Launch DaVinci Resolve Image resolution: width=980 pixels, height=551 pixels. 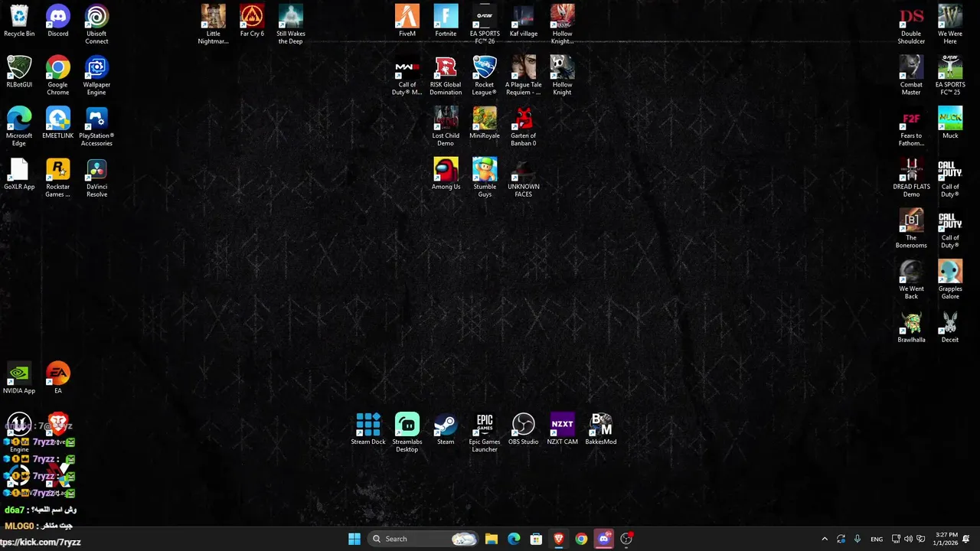coord(96,178)
